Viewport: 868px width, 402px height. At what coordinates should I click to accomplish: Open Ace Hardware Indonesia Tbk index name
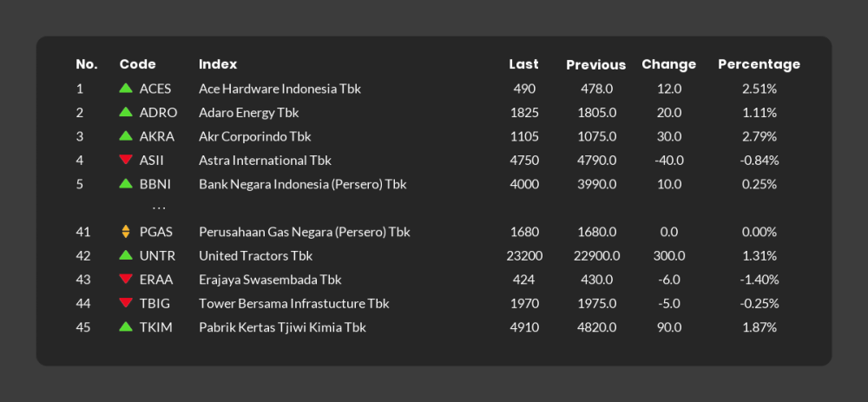coord(279,89)
